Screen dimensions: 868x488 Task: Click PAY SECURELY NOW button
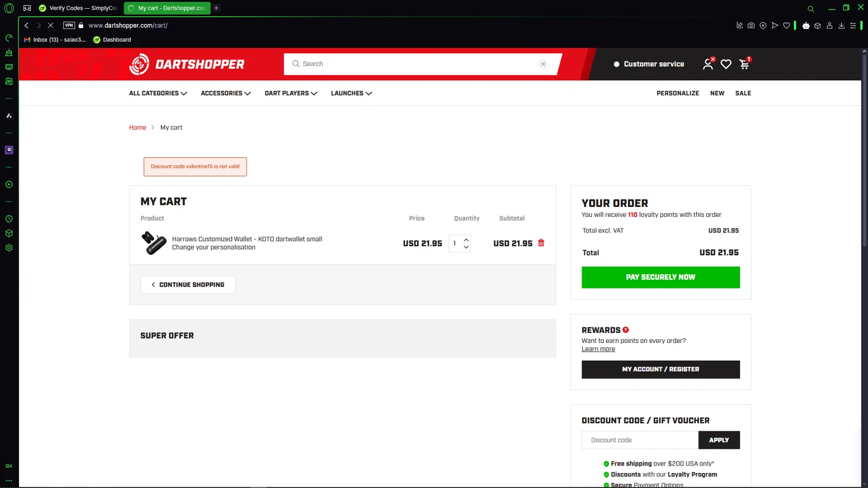(660, 278)
